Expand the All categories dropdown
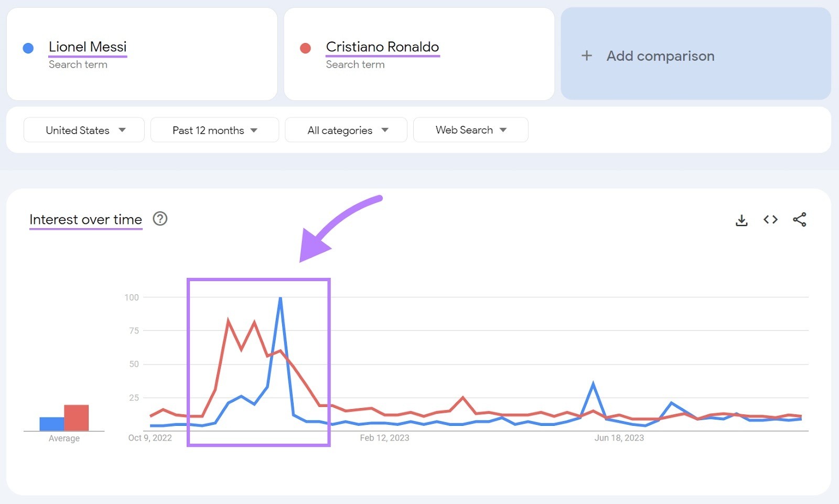 tap(346, 130)
